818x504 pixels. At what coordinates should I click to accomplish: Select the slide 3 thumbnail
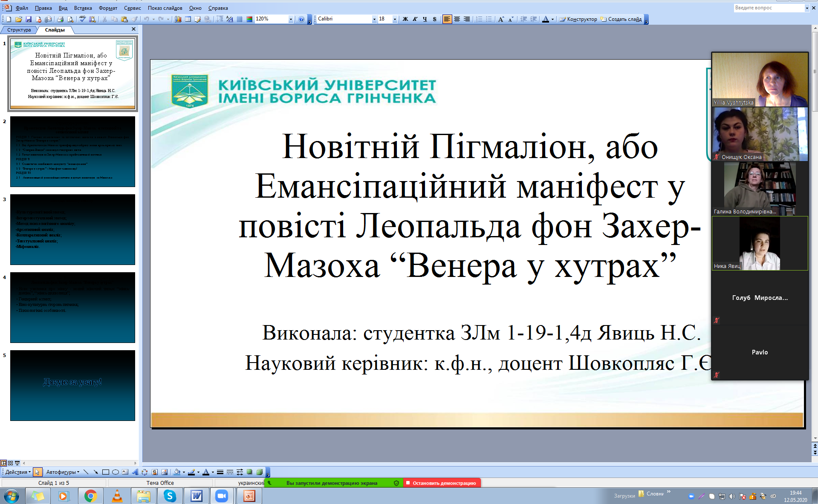tap(72, 230)
